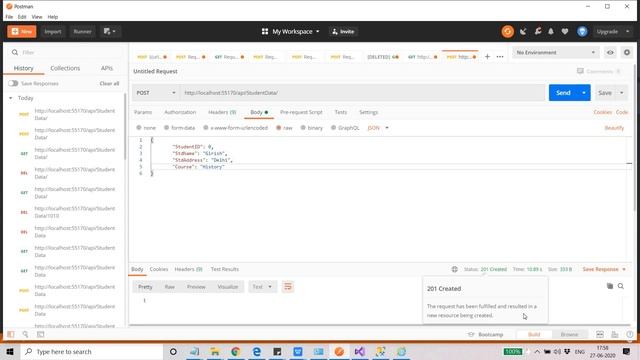Open the notifications bell icon
The image size is (640, 360).
(551, 31)
